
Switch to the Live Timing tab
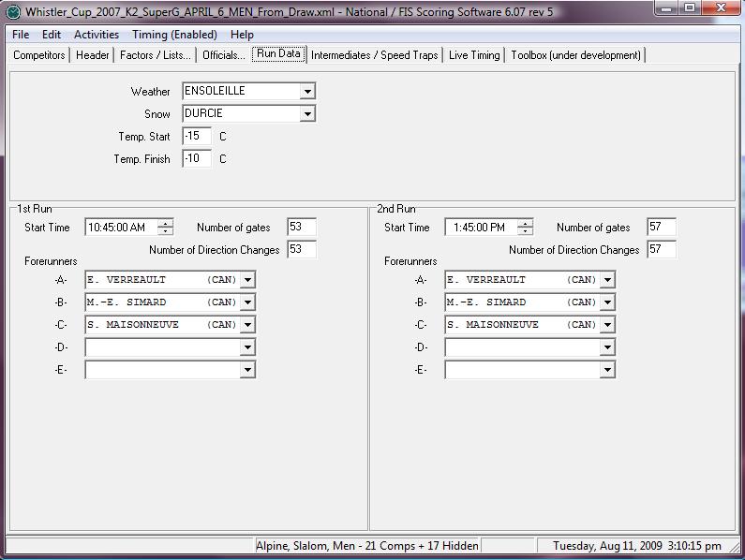click(474, 55)
